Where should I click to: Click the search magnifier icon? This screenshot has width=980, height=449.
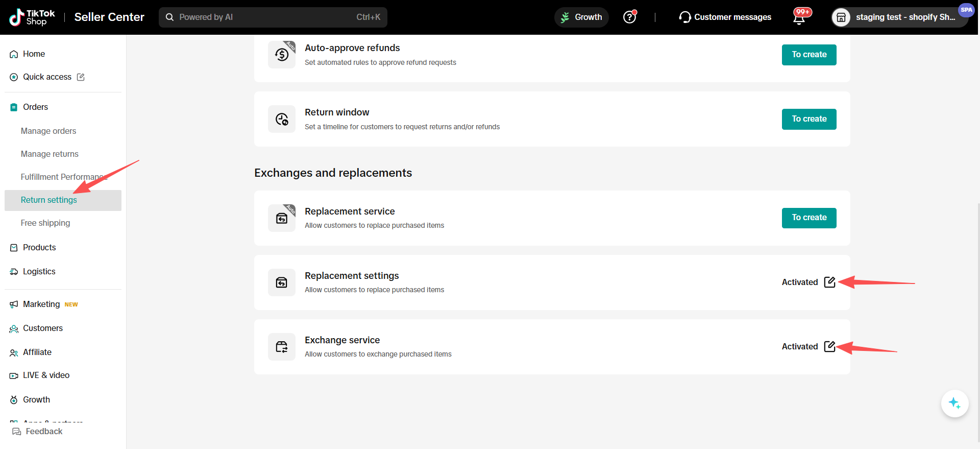tap(170, 17)
